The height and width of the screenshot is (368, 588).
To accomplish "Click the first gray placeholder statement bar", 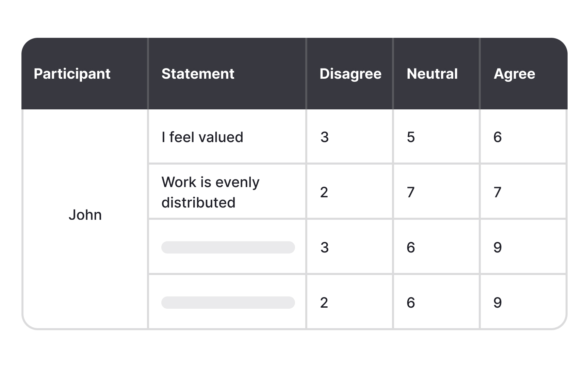I will pyautogui.click(x=228, y=247).
